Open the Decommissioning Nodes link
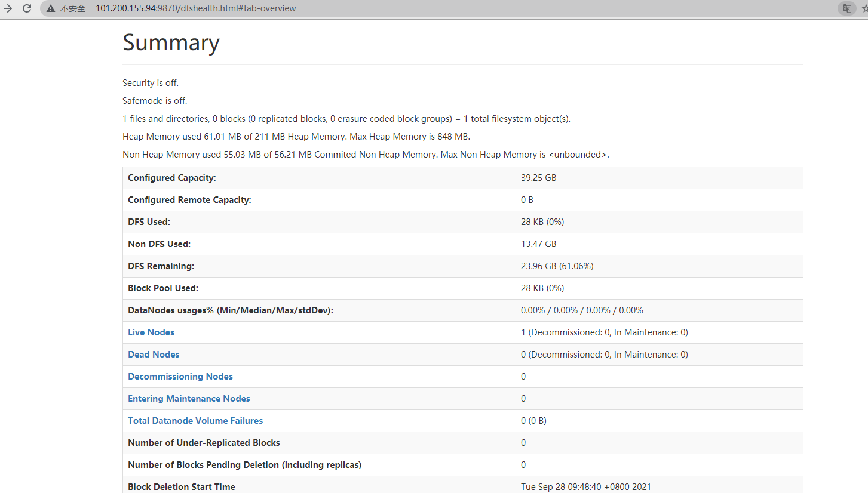Viewport: 868px width, 493px height. [x=180, y=377]
